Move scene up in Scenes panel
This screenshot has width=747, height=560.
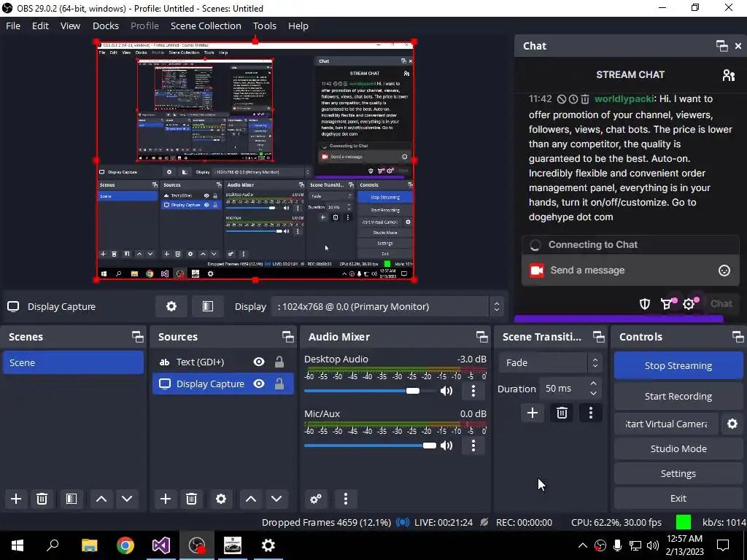(x=101, y=499)
